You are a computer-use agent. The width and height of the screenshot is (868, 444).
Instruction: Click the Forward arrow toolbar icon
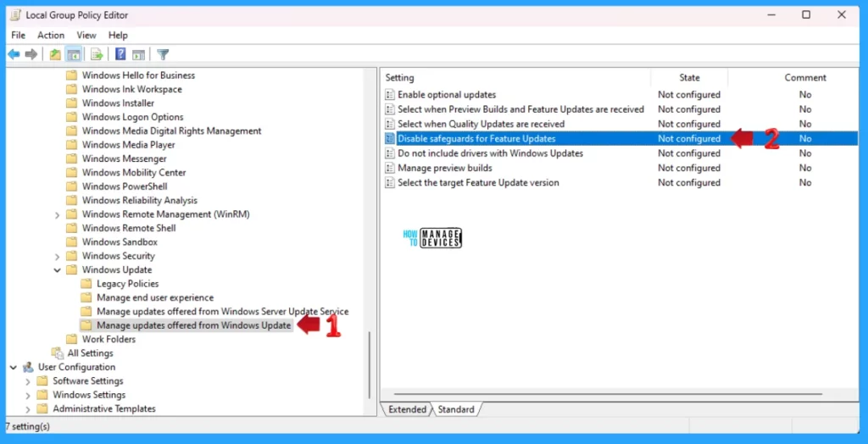31,54
